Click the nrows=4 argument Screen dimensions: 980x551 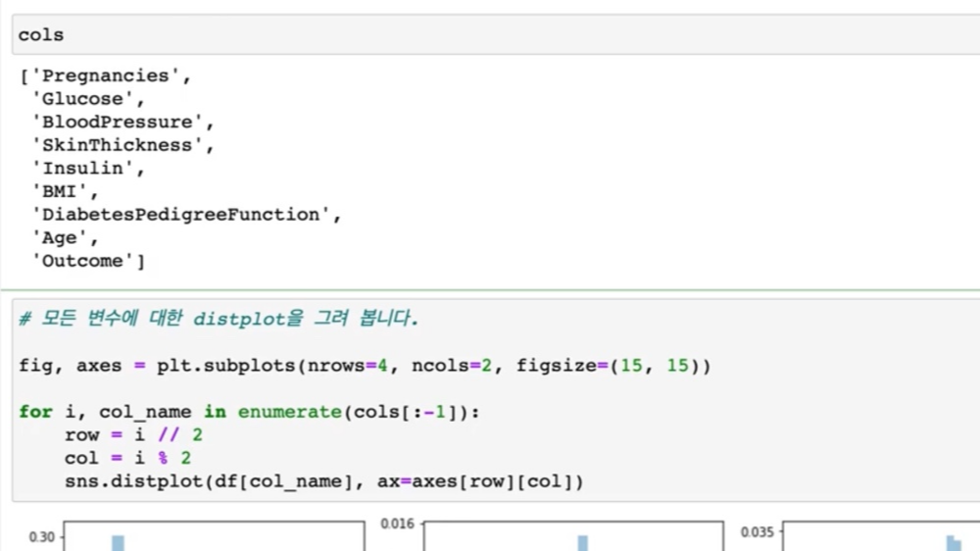click(348, 366)
